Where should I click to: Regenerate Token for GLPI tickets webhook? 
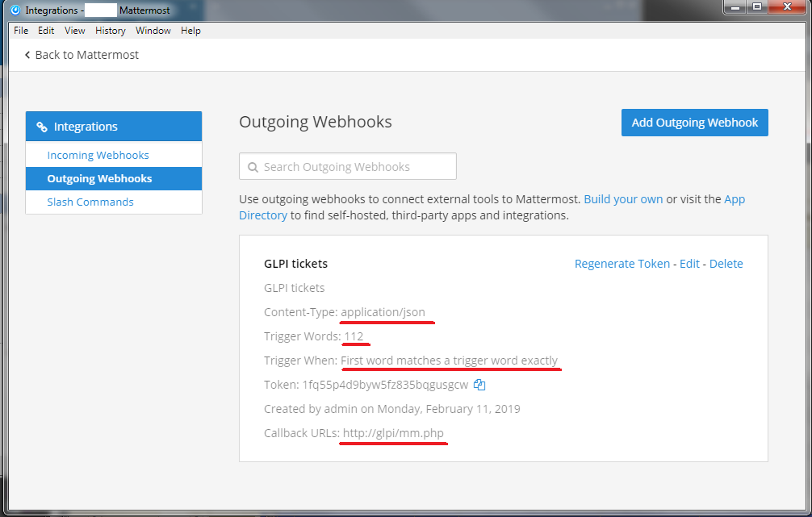point(622,264)
